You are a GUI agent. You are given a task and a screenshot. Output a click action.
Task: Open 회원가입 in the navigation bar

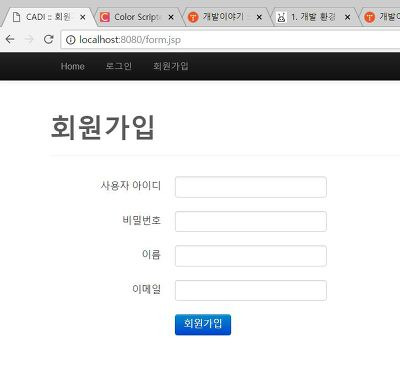[171, 66]
